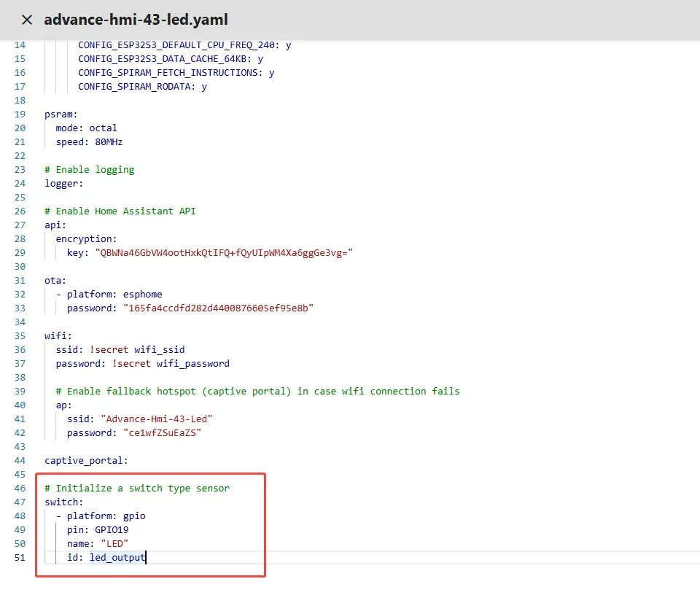Image resolution: width=700 pixels, height=595 pixels.
Task: Click the captive_portal: line
Action: click(86, 461)
